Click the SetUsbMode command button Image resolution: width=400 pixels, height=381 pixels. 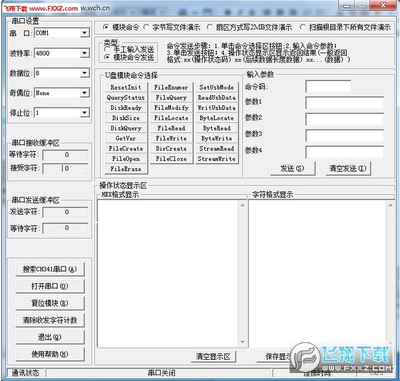217,87
